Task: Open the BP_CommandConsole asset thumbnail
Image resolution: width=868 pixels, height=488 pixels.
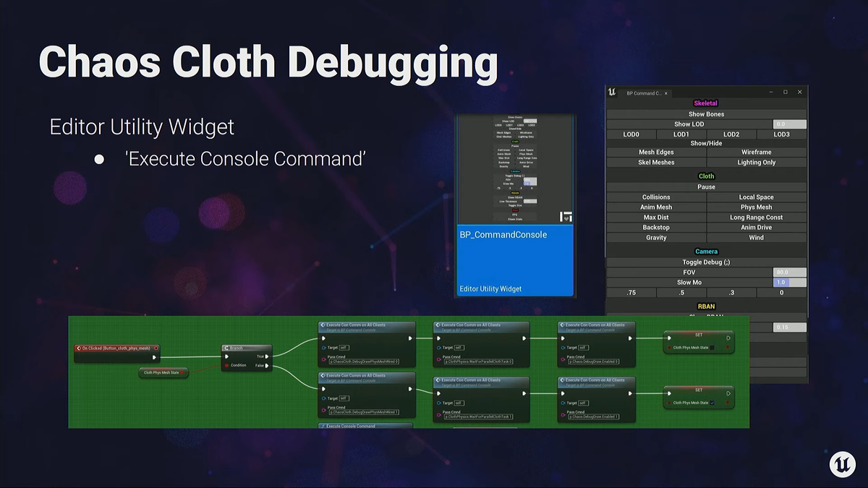Action: [x=515, y=205]
